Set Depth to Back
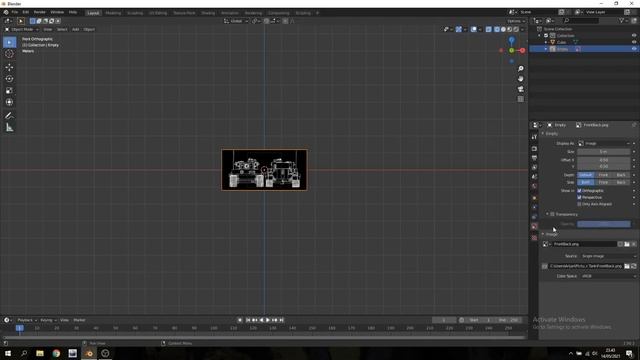640x360 pixels. tap(621, 175)
